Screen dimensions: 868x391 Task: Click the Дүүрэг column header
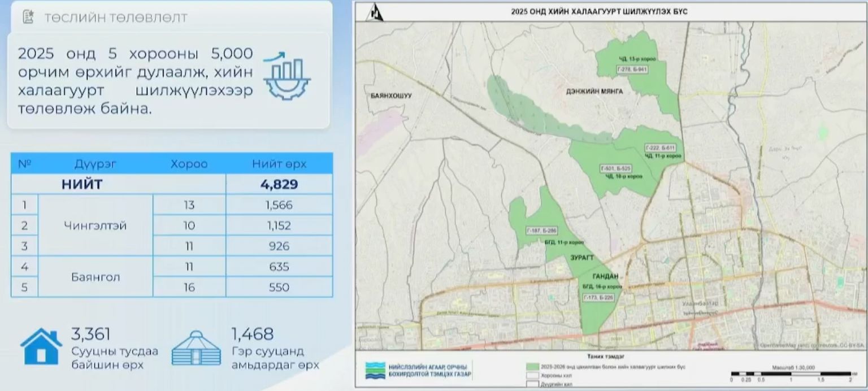tap(95, 164)
